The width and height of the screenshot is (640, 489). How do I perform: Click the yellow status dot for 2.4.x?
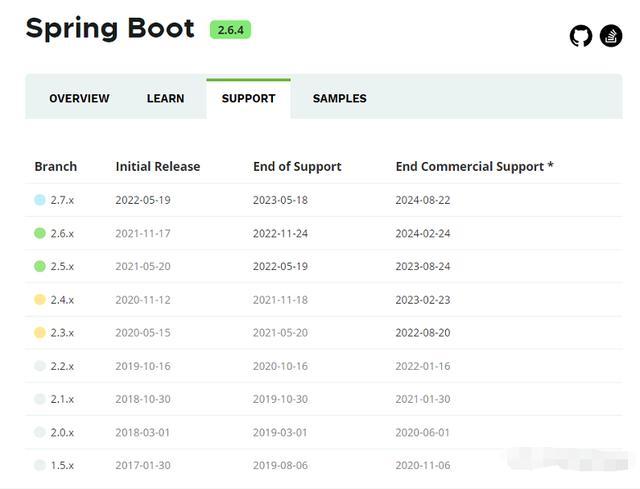tap(40, 300)
